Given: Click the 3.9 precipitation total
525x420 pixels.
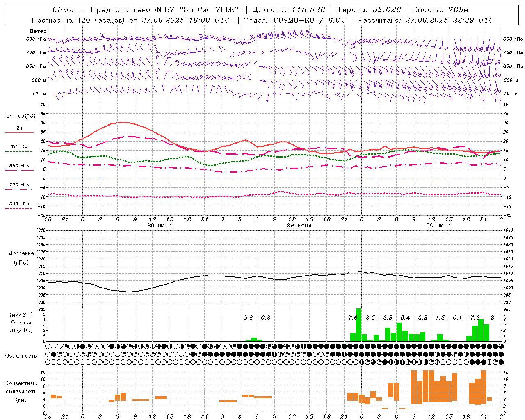Looking at the screenshot, I should pyautogui.click(x=388, y=317).
